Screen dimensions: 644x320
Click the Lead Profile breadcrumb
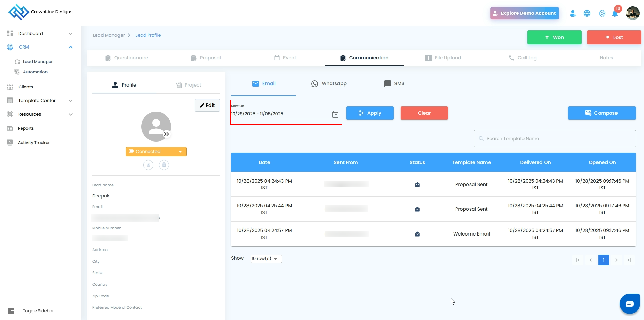(x=148, y=35)
